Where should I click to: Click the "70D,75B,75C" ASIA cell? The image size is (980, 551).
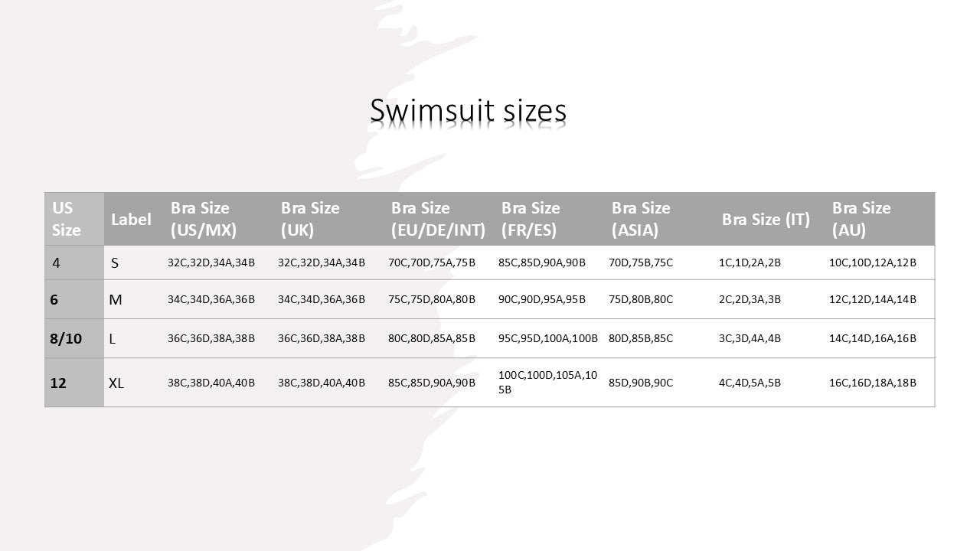641,262
